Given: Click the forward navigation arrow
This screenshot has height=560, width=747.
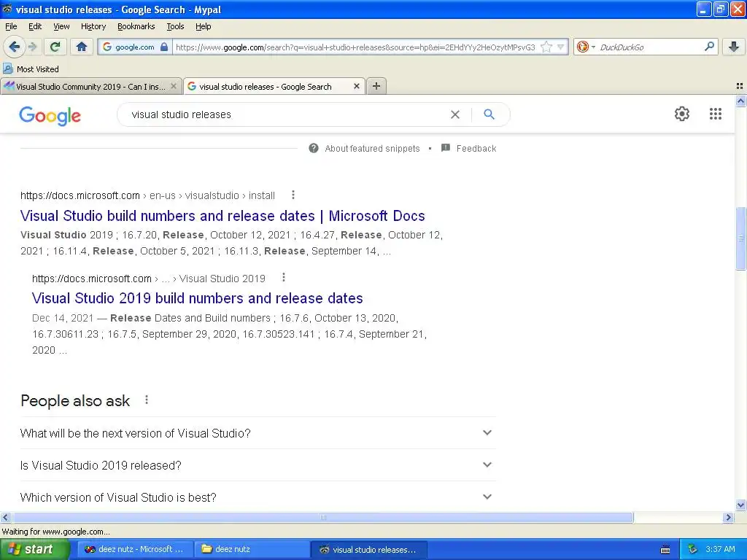Looking at the screenshot, I should pyautogui.click(x=32, y=47).
